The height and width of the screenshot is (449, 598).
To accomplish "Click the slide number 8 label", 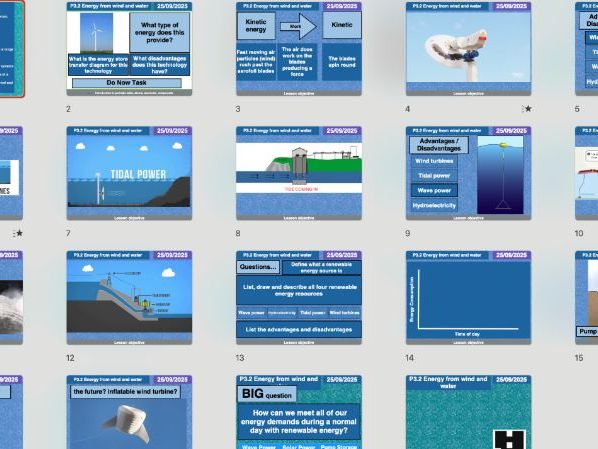I will [x=238, y=233].
